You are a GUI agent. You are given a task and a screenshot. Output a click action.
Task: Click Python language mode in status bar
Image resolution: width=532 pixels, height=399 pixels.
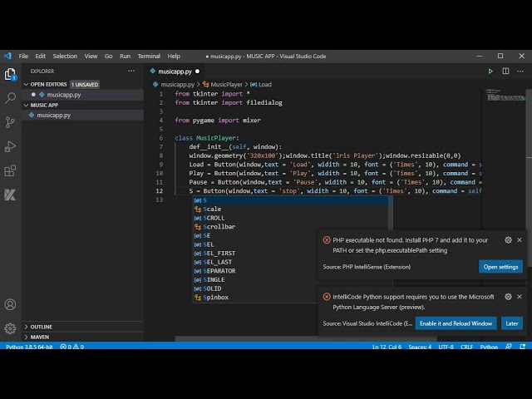pos(489,347)
